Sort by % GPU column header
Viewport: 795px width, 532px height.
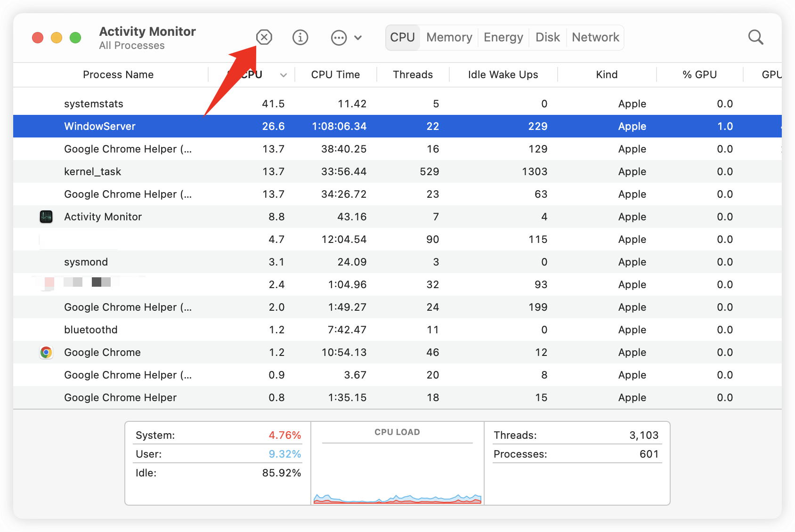pyautogui.click(x=700, y=74)
